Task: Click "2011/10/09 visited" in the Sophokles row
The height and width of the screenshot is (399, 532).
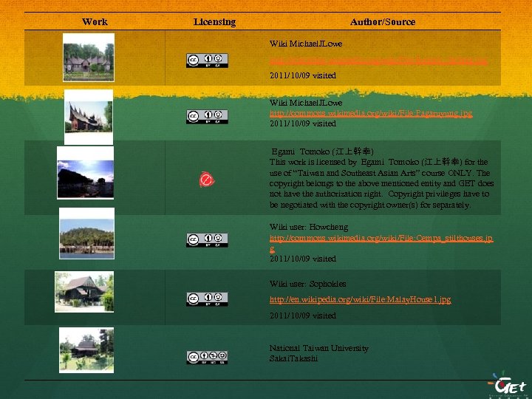Action: tap(303, 316)
